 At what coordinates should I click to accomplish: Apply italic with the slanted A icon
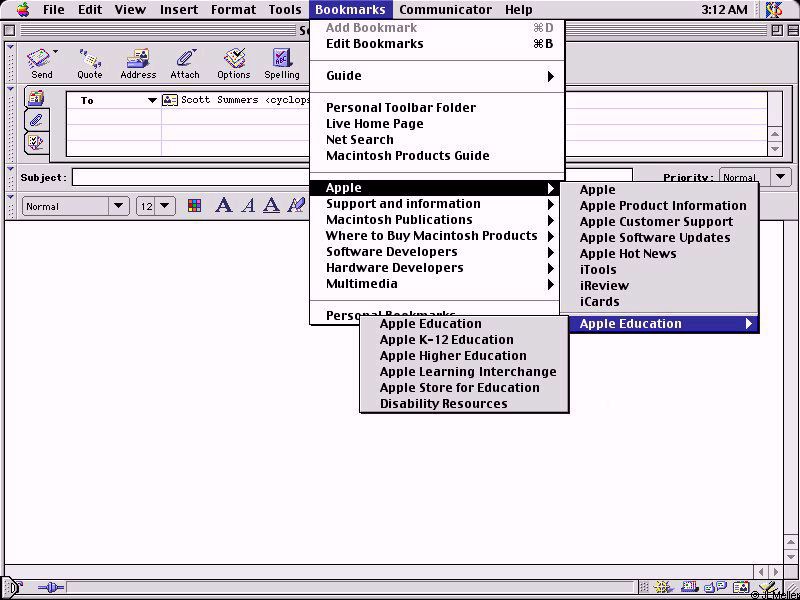click(x=248, y=206)
